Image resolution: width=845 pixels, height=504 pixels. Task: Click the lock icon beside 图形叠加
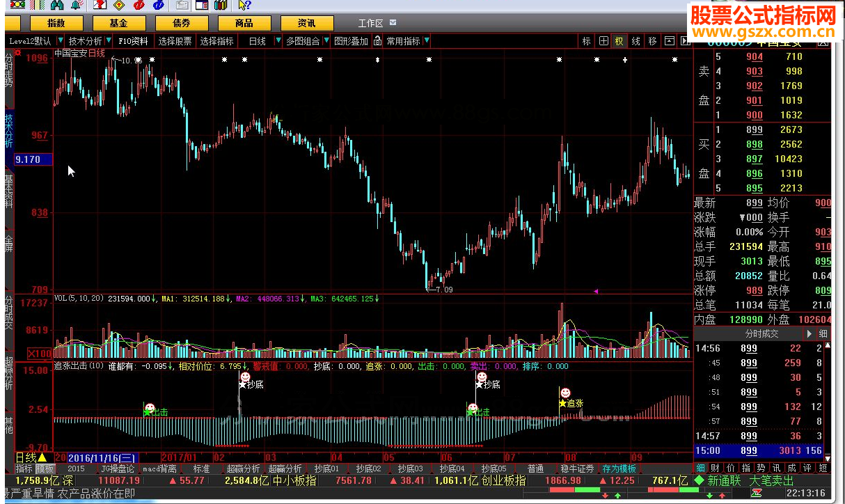(377, 41)
